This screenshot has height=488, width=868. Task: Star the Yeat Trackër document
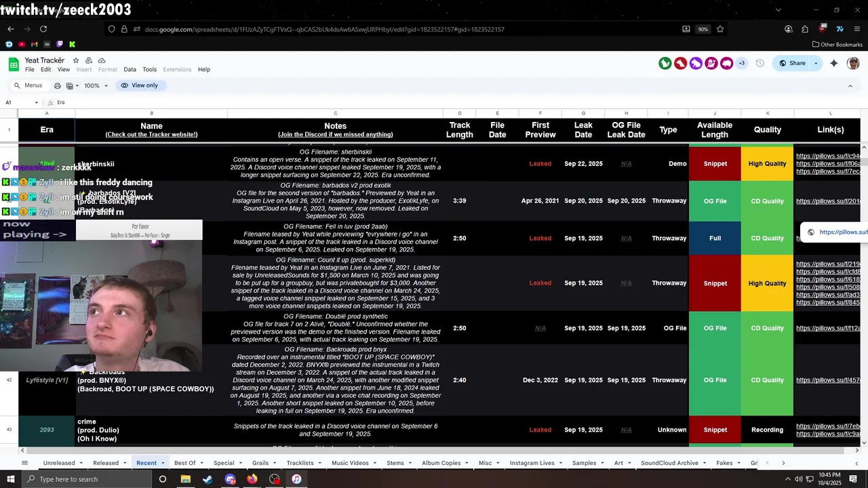[x=76, y=60]
